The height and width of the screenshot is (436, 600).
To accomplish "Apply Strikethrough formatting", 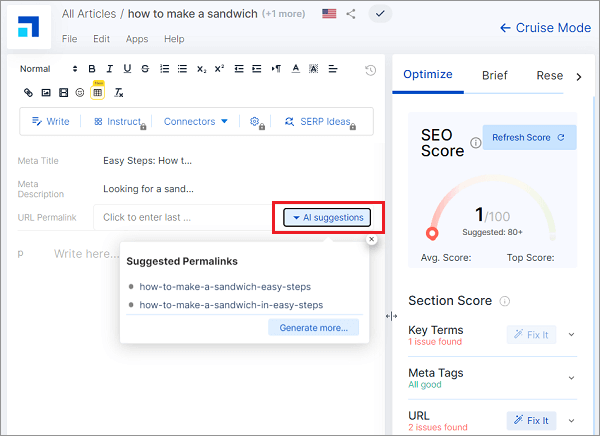I will click(145, 69).
